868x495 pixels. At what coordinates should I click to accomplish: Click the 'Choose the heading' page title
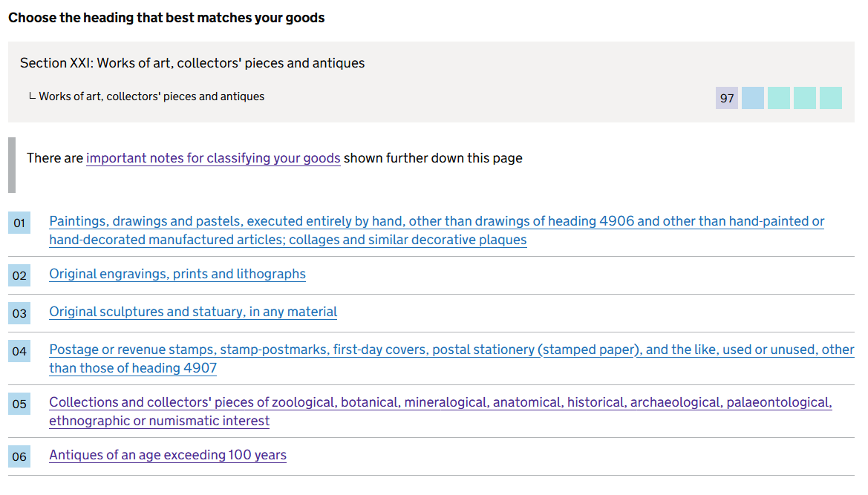tap(166, 18)
